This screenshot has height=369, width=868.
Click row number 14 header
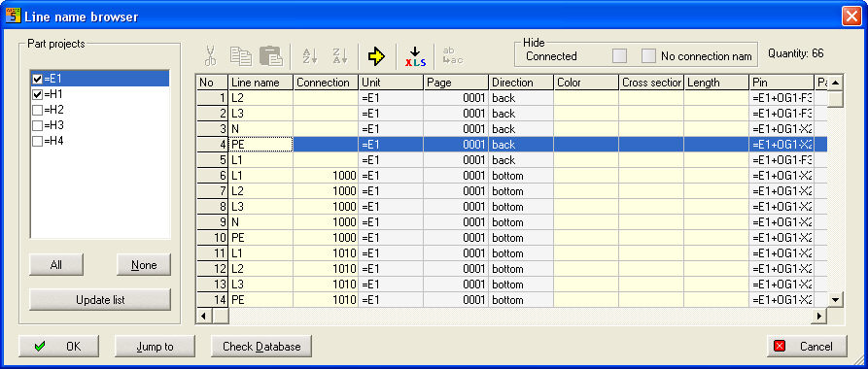click(x=213, y=299)
